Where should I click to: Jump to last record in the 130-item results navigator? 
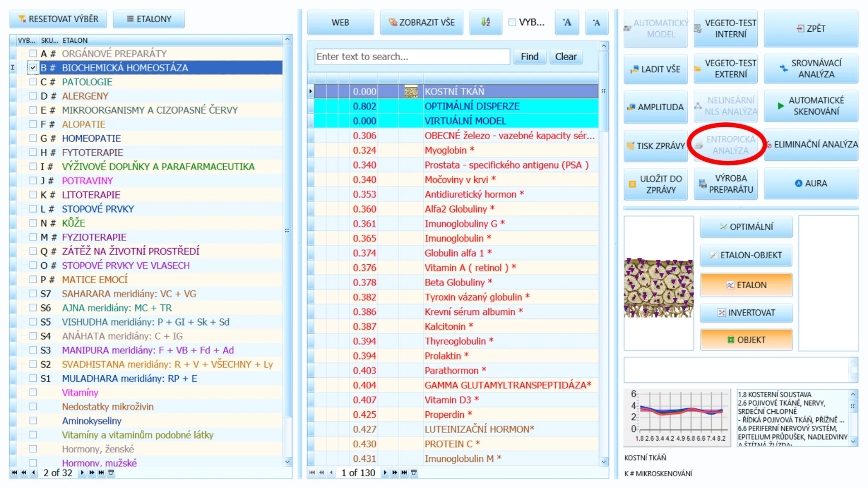click(404, 473)
